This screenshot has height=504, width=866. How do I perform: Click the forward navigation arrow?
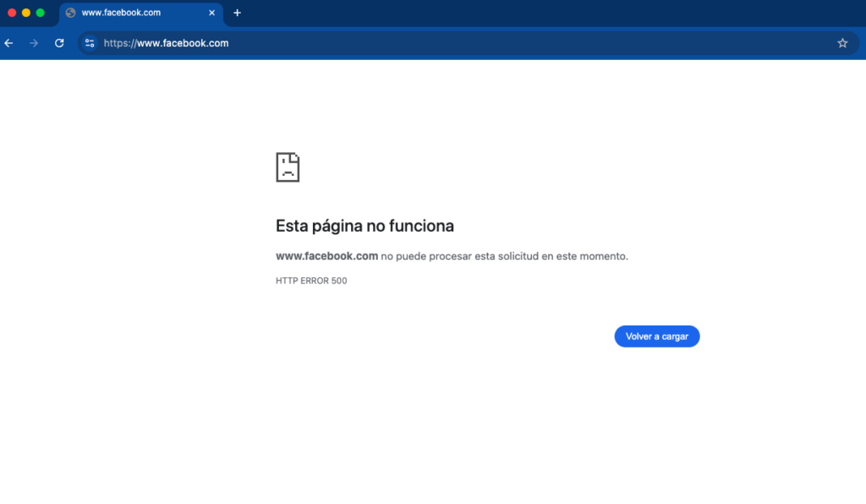pos(34,43)
